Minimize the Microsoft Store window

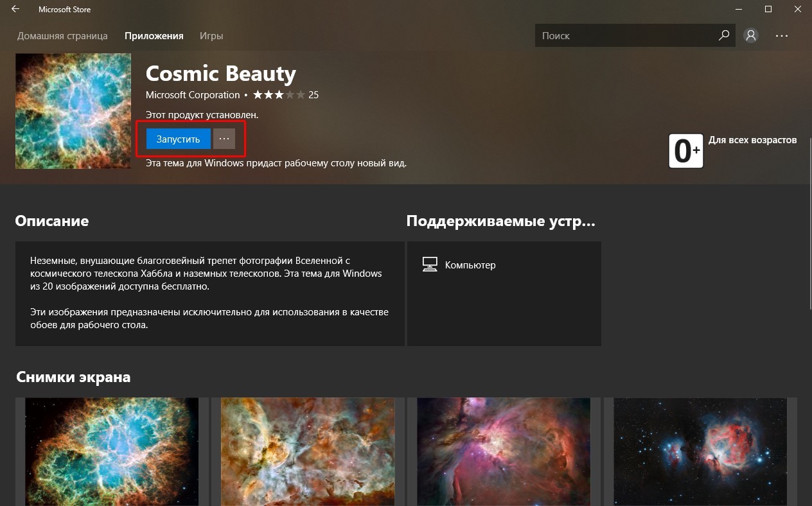tap(738, 10)
